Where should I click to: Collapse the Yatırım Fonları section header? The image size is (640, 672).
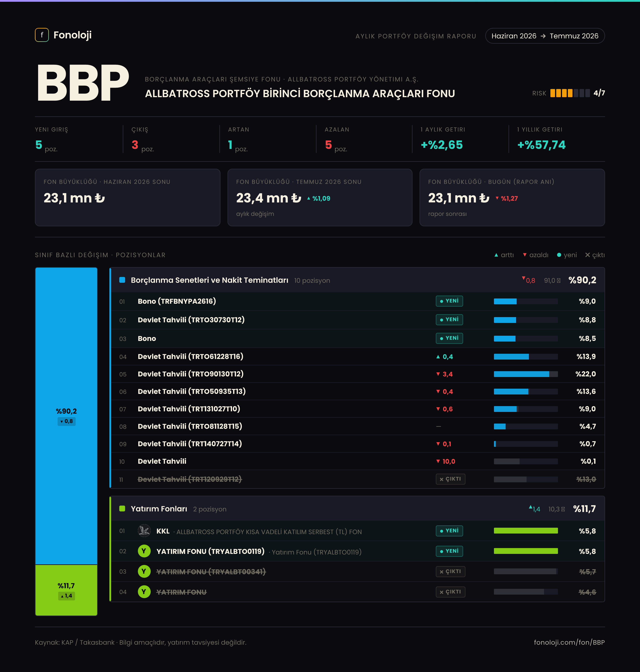357,509
